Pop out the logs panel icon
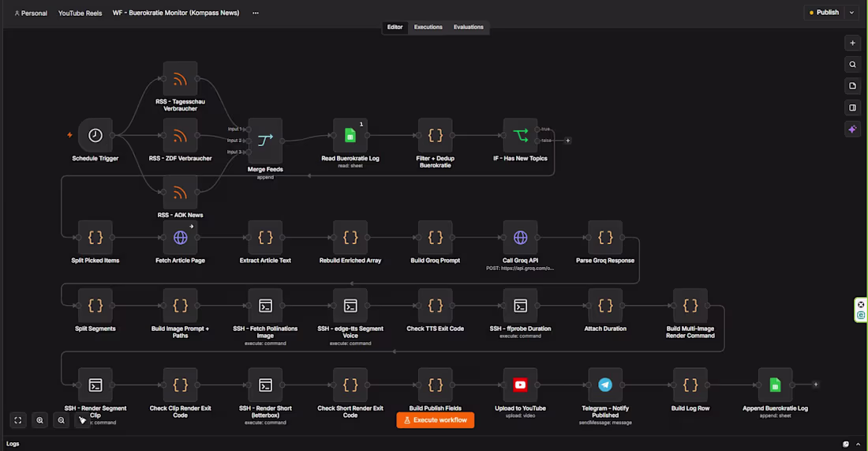This screenshot has height=451, width=868. point(846,444)
